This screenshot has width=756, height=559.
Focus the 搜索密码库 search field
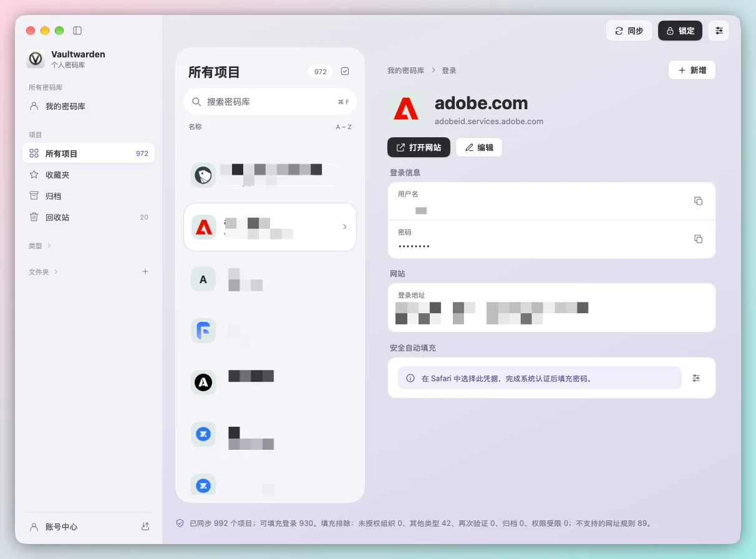[x=270, y=102]
